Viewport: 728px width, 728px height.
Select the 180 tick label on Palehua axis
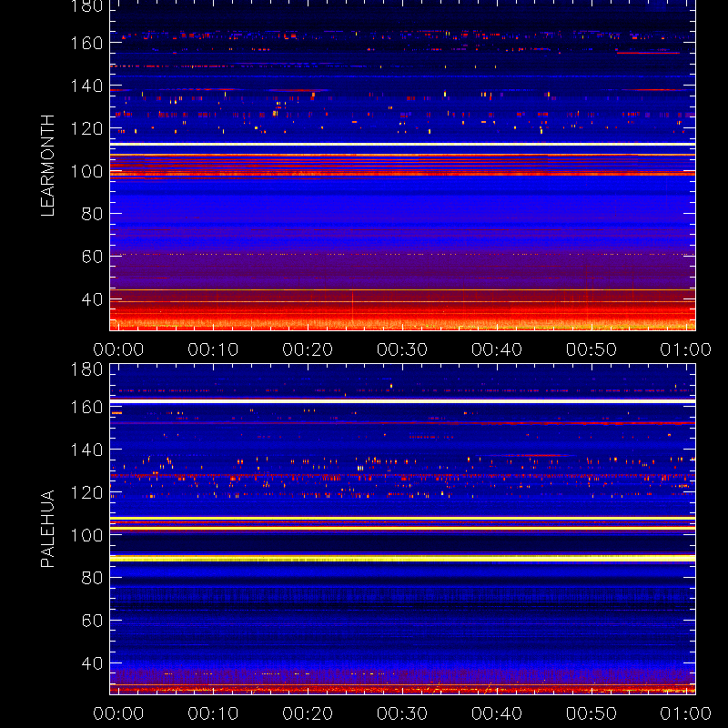tap(86, 369)
